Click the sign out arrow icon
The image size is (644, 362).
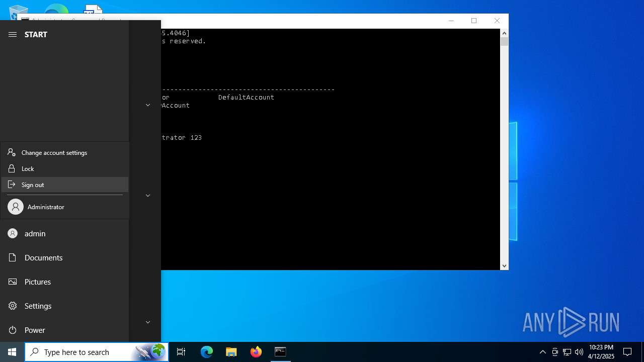click(x=12, y=185)
